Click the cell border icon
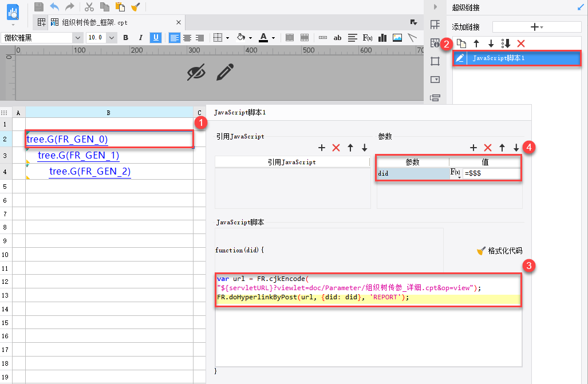The height and width of the screenshot is (384, 588). click(218, 38)
